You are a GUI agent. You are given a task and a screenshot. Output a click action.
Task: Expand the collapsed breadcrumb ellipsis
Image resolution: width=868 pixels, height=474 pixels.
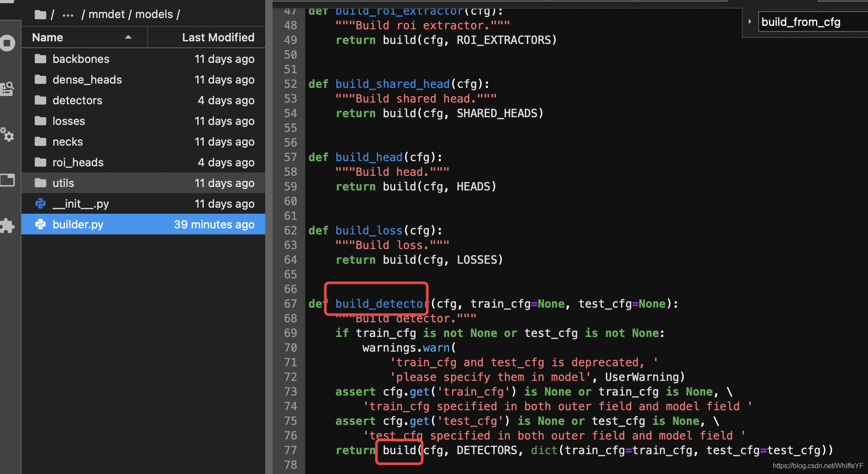point(68,15)
